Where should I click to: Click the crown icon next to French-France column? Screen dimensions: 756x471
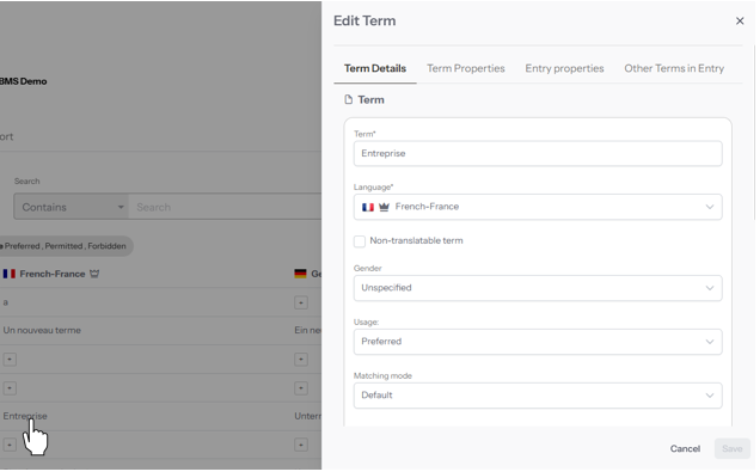[x=97, y=274]
